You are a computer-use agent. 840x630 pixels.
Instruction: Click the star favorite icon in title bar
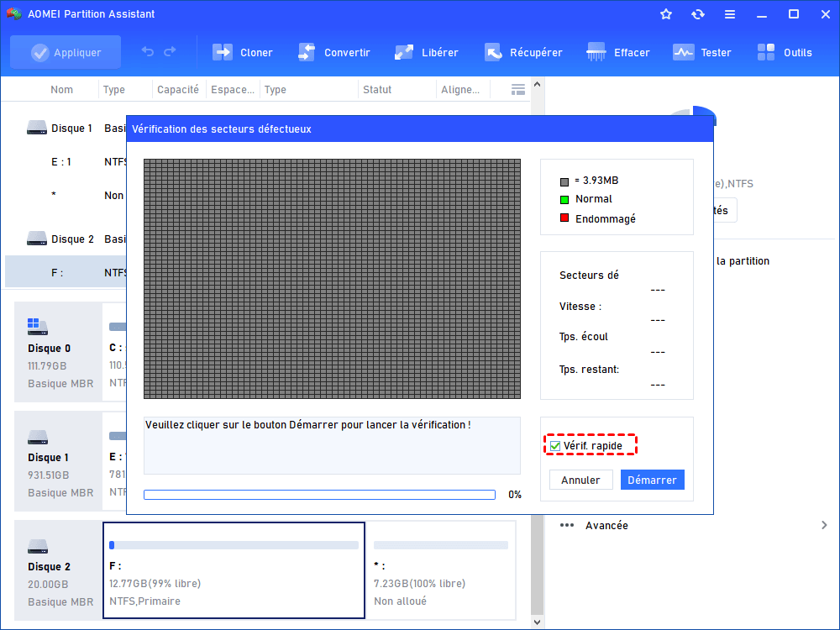tap(666, 14)
